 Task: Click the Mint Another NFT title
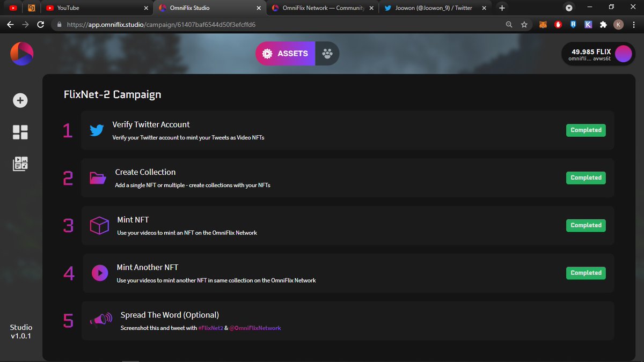click(148, 267)
